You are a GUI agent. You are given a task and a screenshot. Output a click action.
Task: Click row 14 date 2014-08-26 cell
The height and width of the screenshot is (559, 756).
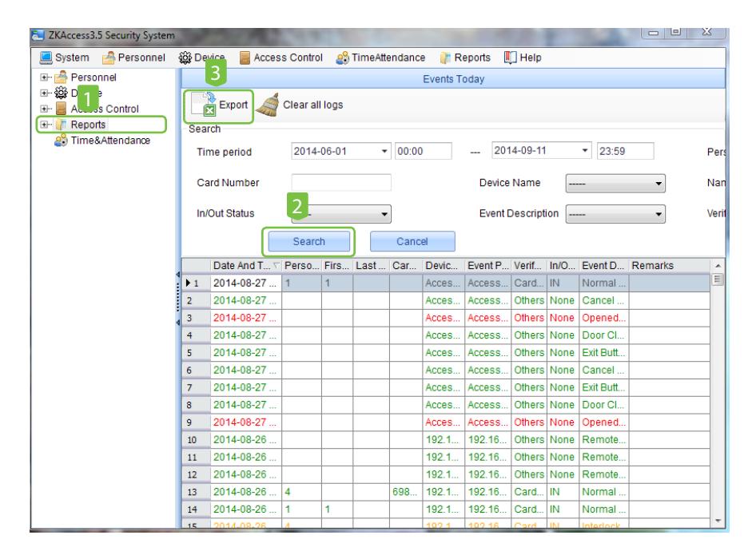pos(246,509)
